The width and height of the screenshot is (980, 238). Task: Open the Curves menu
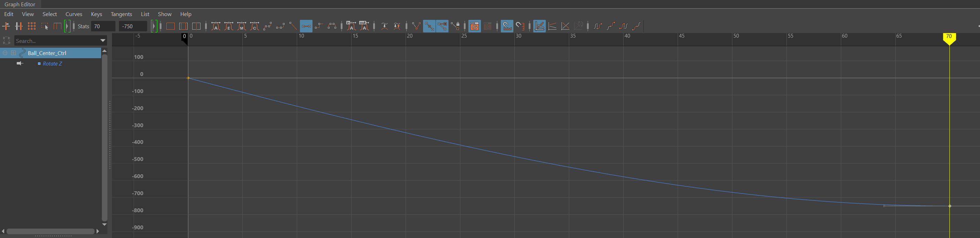tap(74, 14)
